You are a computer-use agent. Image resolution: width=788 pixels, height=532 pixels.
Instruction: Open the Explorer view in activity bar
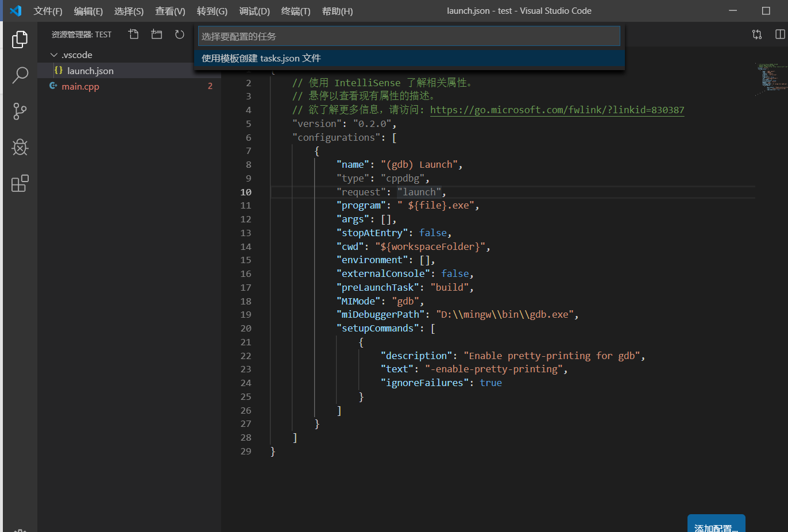point(20,39)
